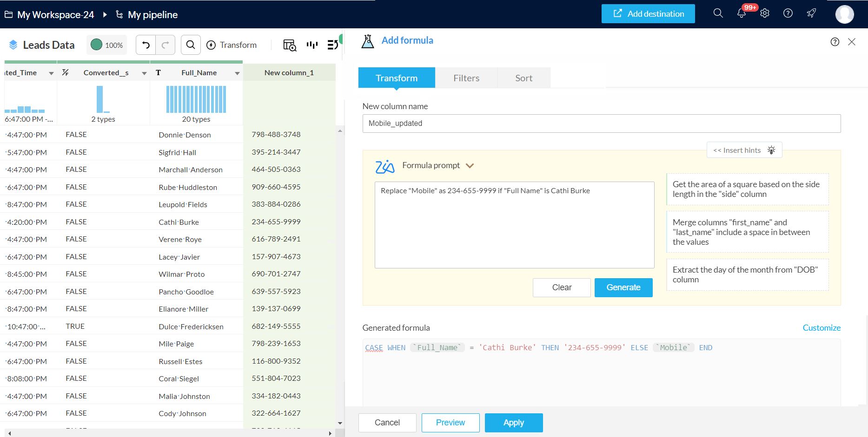Click the Add formula flask icon

[368, 41]
